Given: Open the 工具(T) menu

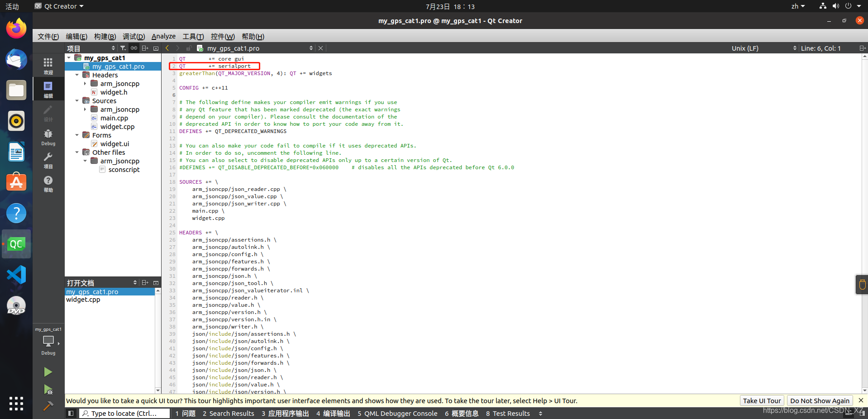Looking at the screenshot, I should pos(193,36).
